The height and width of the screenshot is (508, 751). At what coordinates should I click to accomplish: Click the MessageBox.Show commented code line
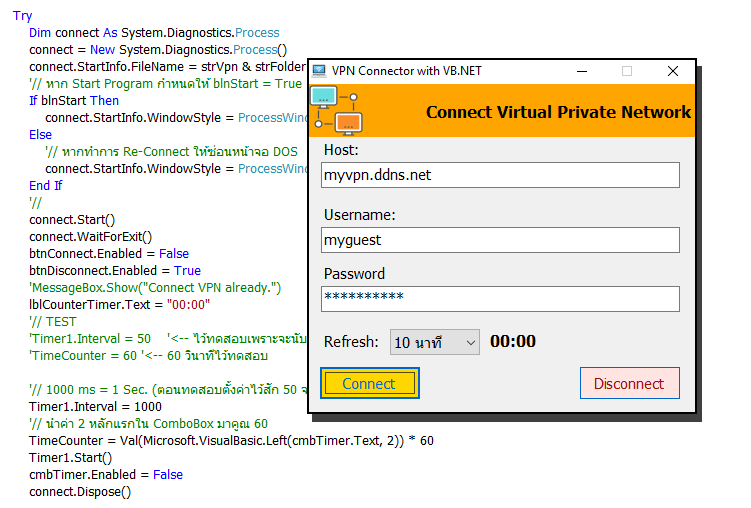[x=155, y=288]
